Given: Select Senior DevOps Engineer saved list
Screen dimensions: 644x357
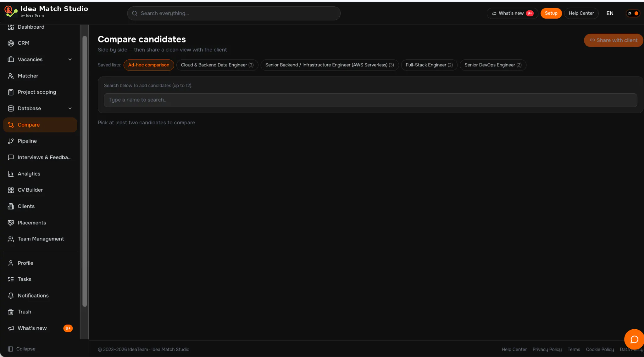Looking at the screenshot, I should click(493, 65).
